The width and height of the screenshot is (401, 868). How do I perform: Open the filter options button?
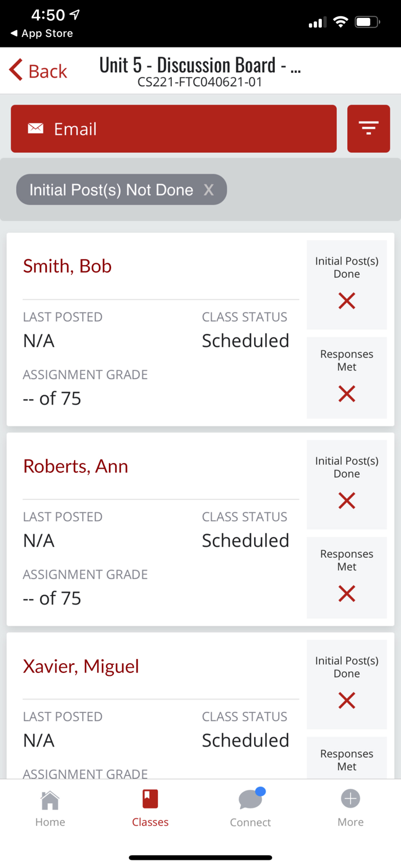click(368, 128)
